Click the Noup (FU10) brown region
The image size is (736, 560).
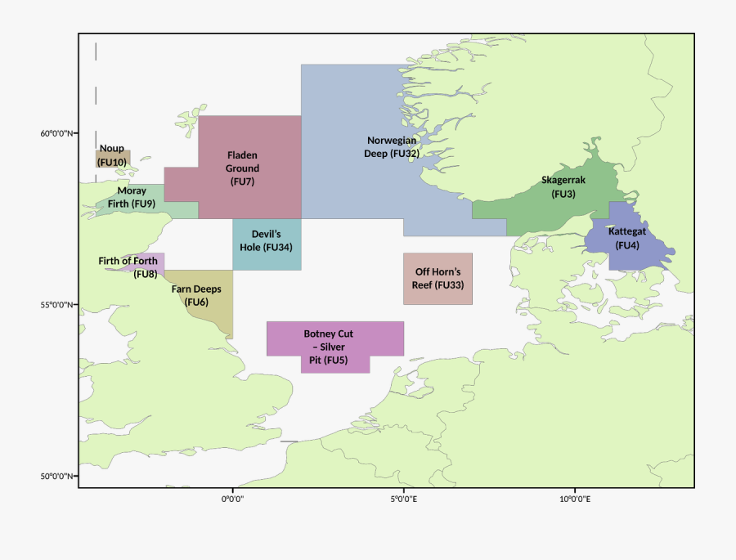(113, 159)
